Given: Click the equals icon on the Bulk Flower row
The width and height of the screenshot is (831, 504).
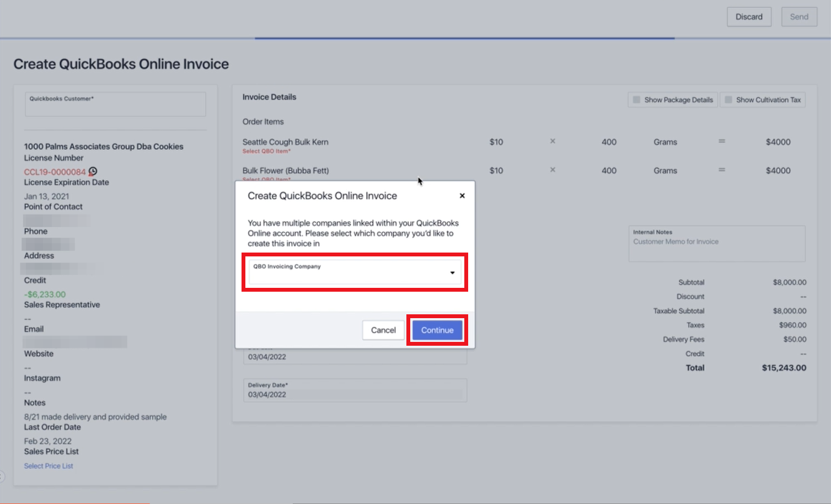Looking at the screenshot, I should point(722,170).
